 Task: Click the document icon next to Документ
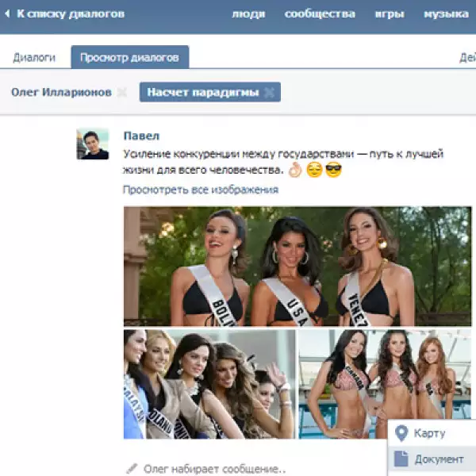pyautogui.click(x=401, y=459)
